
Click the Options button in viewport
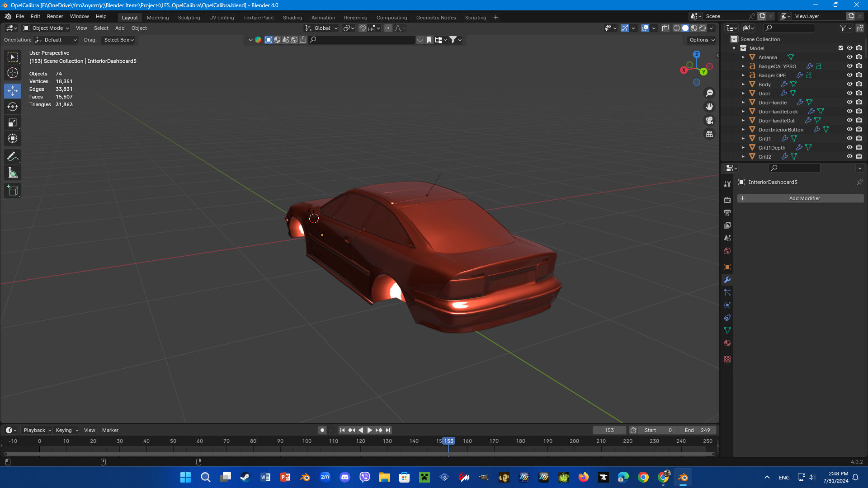tap(702, 40)
